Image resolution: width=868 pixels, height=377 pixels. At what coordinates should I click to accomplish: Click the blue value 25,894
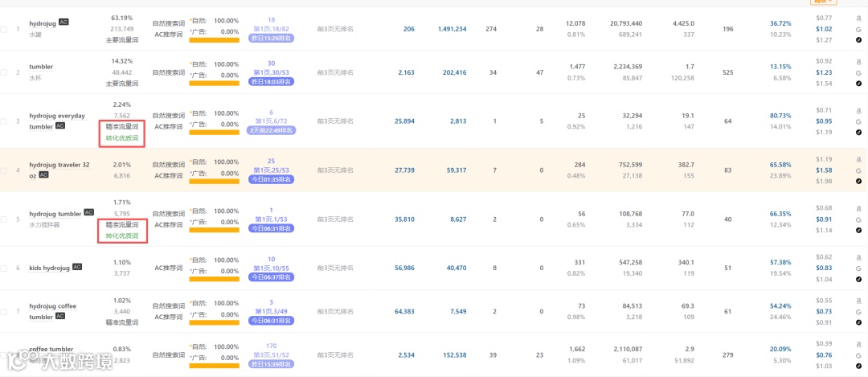[404, 121]
